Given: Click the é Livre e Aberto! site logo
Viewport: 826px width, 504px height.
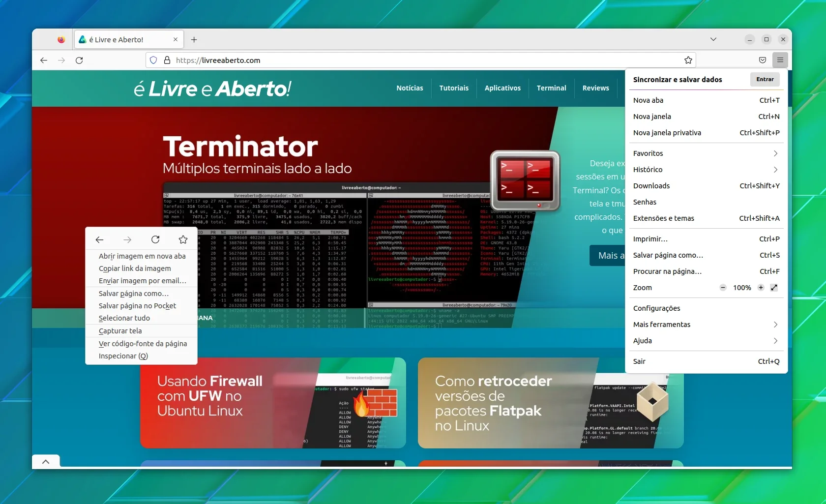Looking at the screenshot, I should point(212,89).
